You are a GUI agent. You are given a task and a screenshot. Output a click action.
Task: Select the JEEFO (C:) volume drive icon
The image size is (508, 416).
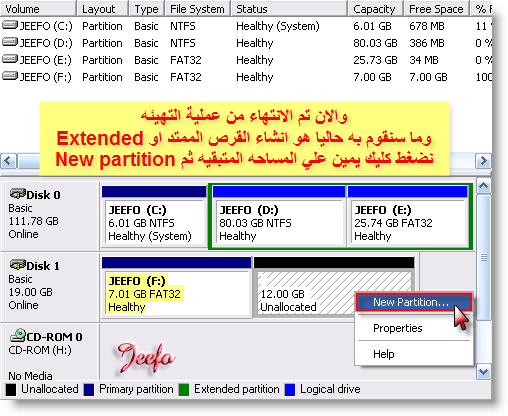(x=10, y=25)
